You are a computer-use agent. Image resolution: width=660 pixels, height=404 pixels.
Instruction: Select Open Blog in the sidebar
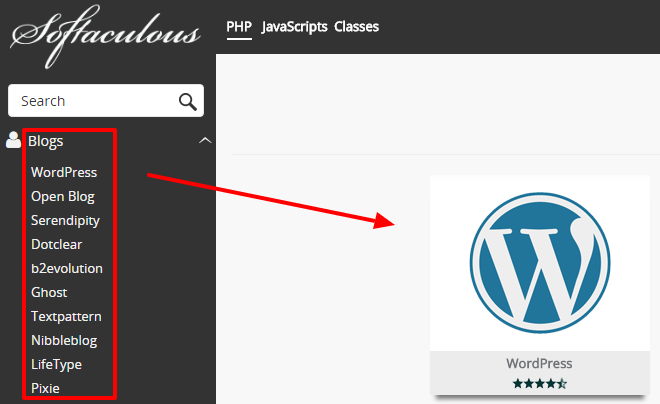63,197
